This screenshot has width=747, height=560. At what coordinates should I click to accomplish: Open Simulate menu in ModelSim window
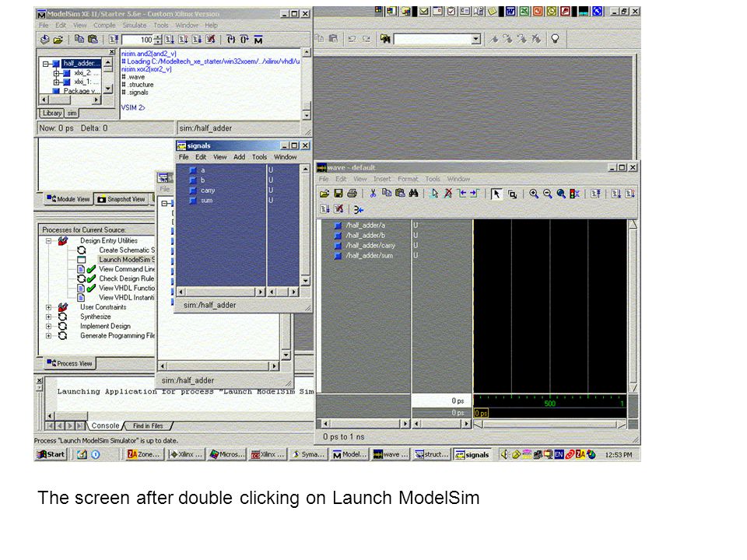coord(135,25)
